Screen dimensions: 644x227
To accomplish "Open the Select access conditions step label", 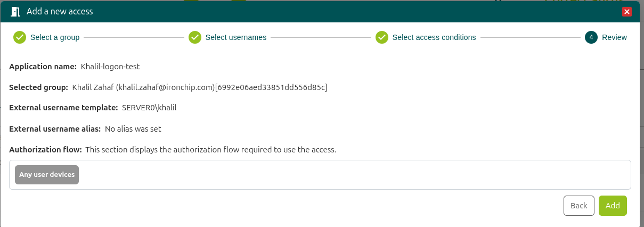I will (x=434, y=37).
